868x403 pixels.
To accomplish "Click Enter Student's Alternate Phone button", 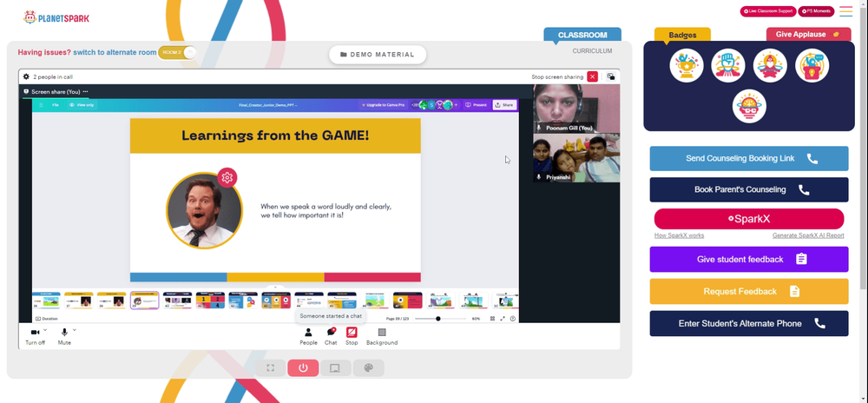I will click(749, 323).
